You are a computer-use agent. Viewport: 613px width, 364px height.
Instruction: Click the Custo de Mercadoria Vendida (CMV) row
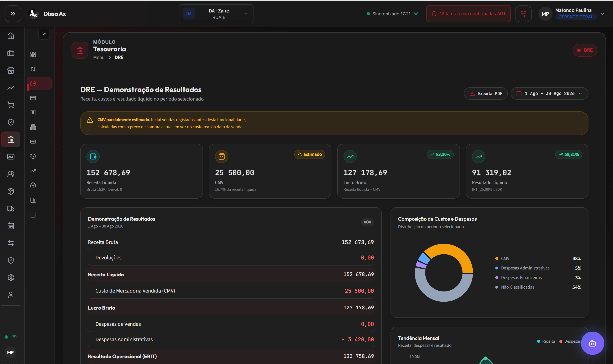point(231,291)
